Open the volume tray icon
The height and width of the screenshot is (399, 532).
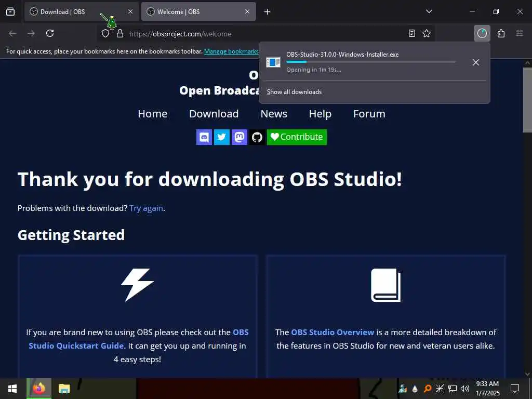pos(465,389)
